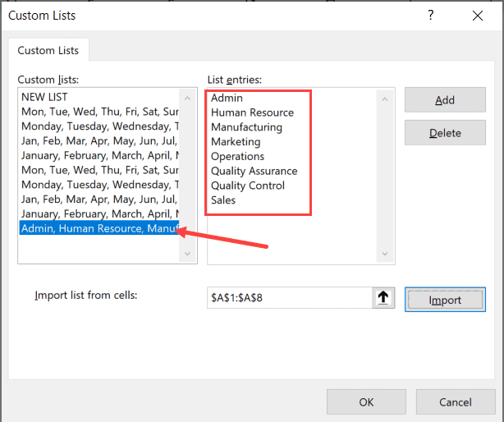Click the Sales entry in List entries
504x422 pixels.
[x=223, y=200]
